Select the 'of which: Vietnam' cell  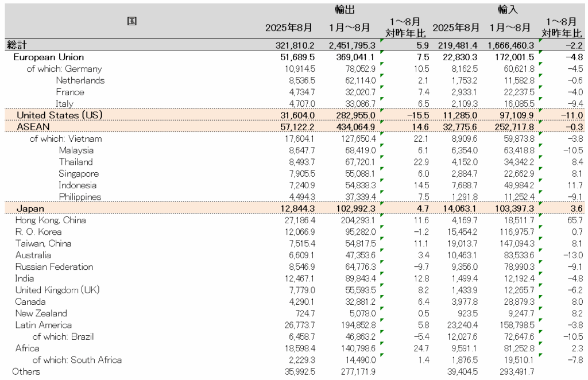click(65, 138)
